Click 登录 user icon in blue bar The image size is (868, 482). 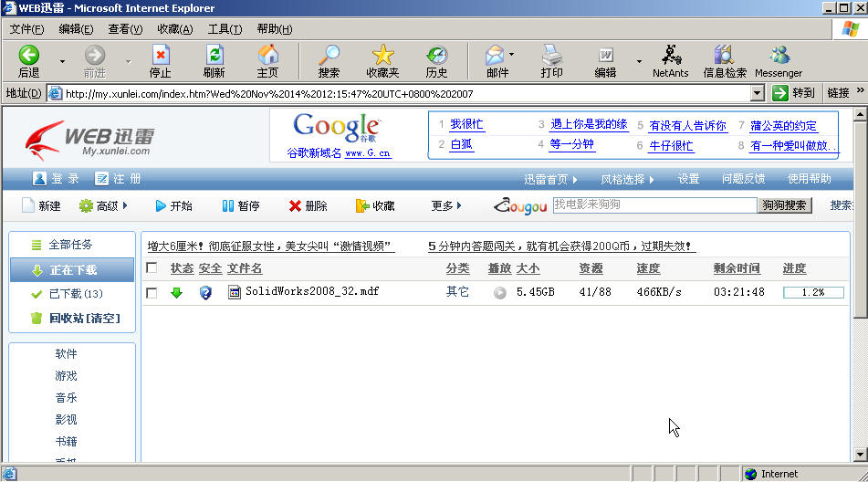39,178
